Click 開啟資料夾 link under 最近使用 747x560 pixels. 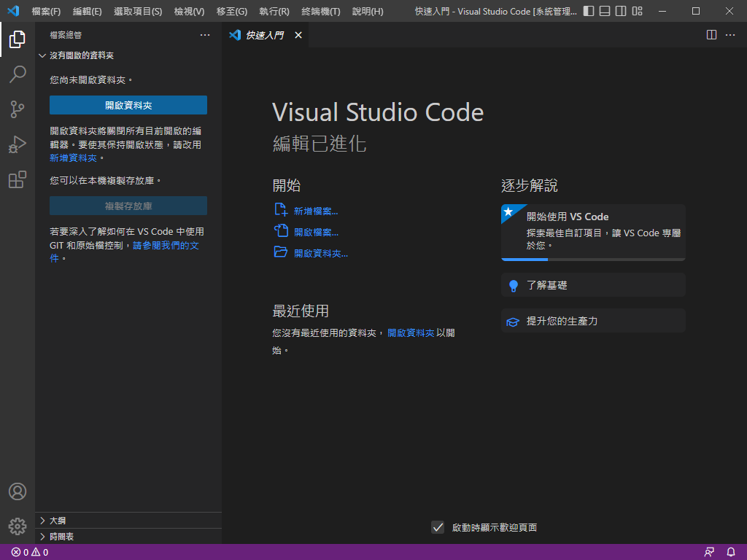pyautogui.click(x=411, y=332)
